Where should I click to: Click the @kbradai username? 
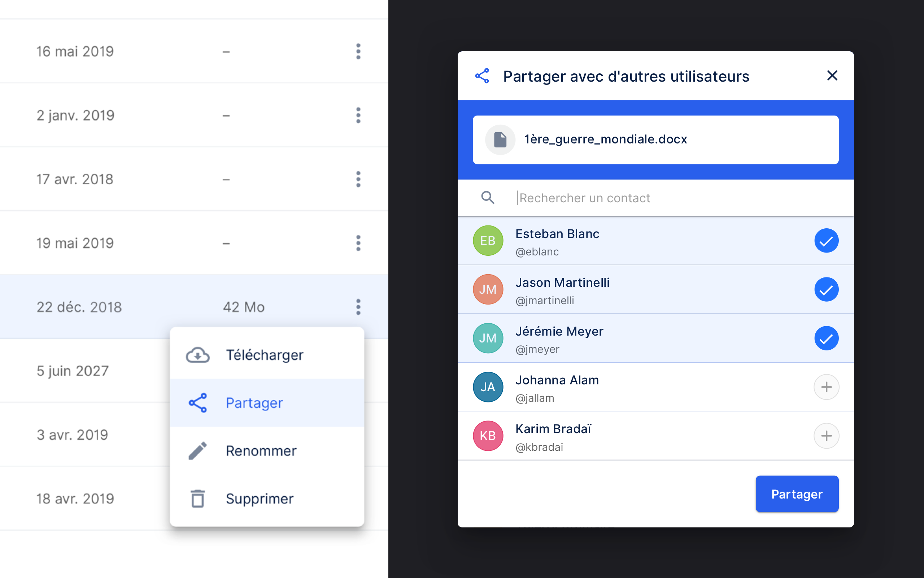[x=539, y=447]
